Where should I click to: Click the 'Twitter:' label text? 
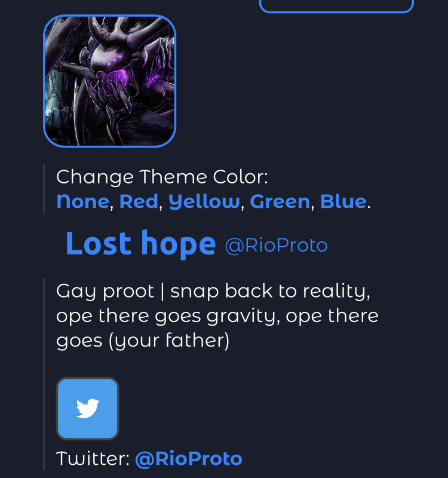[93, 458]
